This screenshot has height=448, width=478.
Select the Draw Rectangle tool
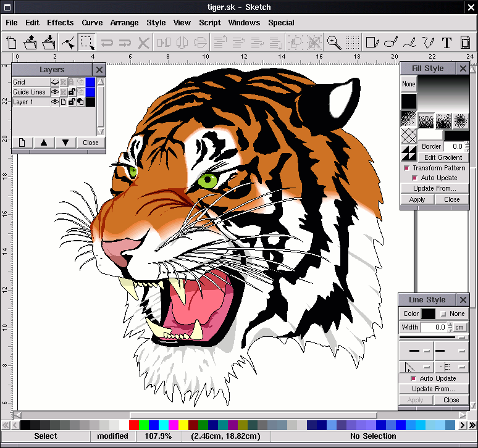[x=372, y=43]
